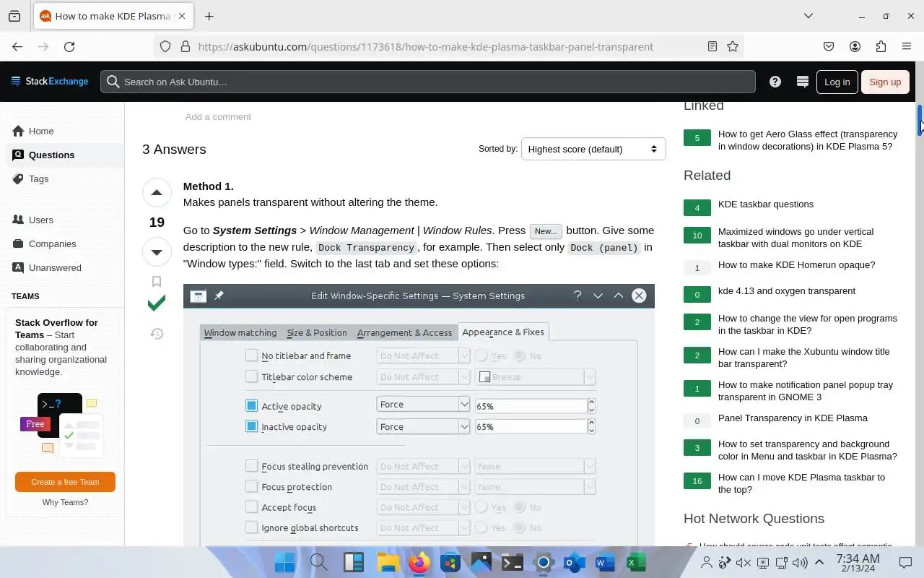Image resolution: width=924 pixels, height=578 pixels.
Task: Switch to Window matching tab
Action: point(240,332)
